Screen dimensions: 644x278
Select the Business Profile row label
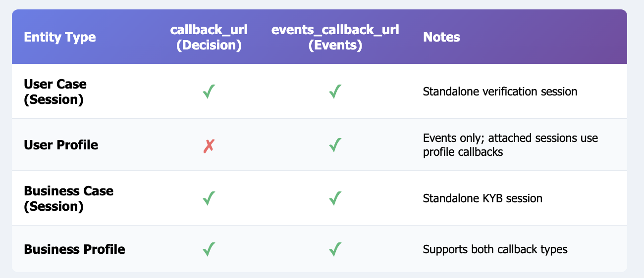point(74,249)
